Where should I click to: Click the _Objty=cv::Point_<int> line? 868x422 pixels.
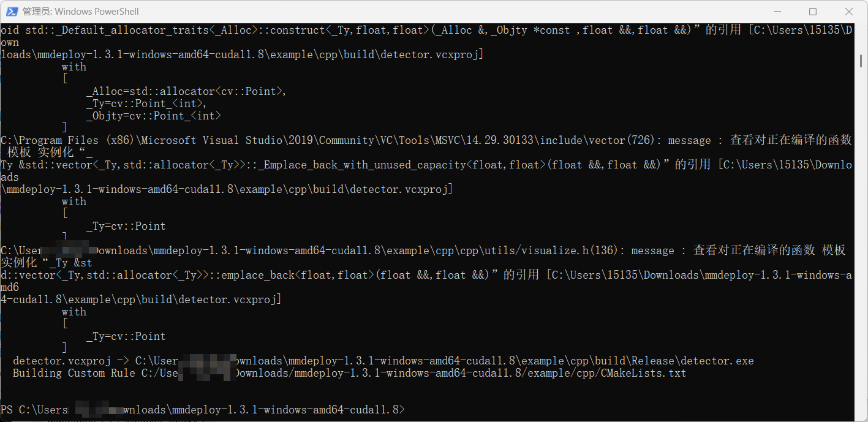pyautogui.click(x=153, y=116)
